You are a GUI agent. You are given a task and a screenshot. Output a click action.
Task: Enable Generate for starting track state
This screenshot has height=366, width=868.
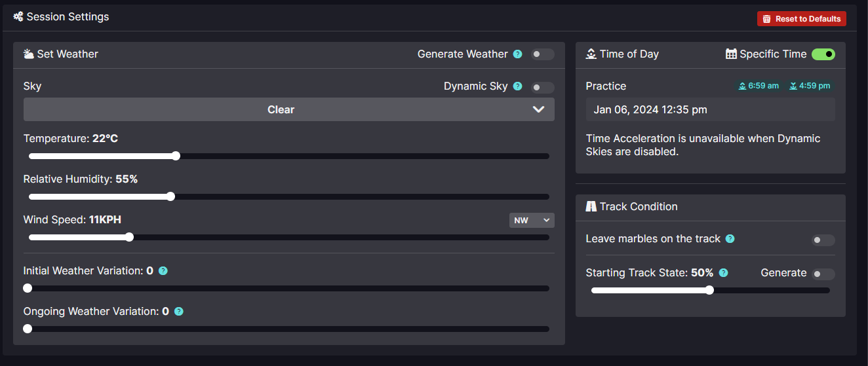[x=823, y=274]
